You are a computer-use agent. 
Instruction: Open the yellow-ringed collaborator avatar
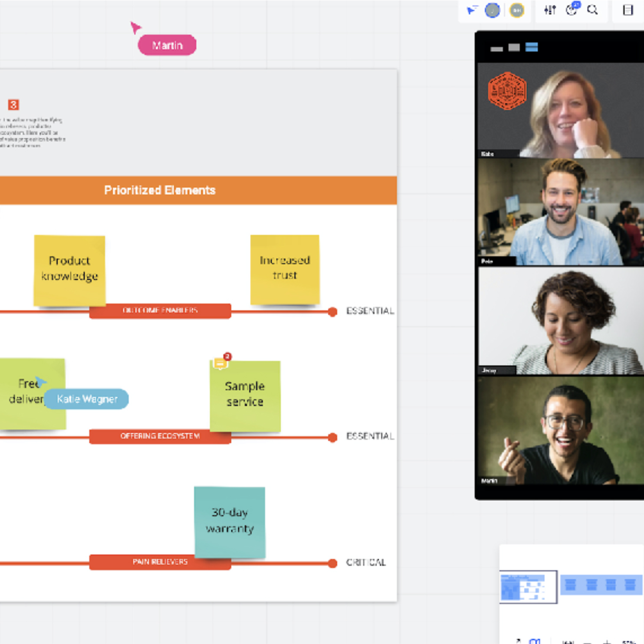click(516, 10)
